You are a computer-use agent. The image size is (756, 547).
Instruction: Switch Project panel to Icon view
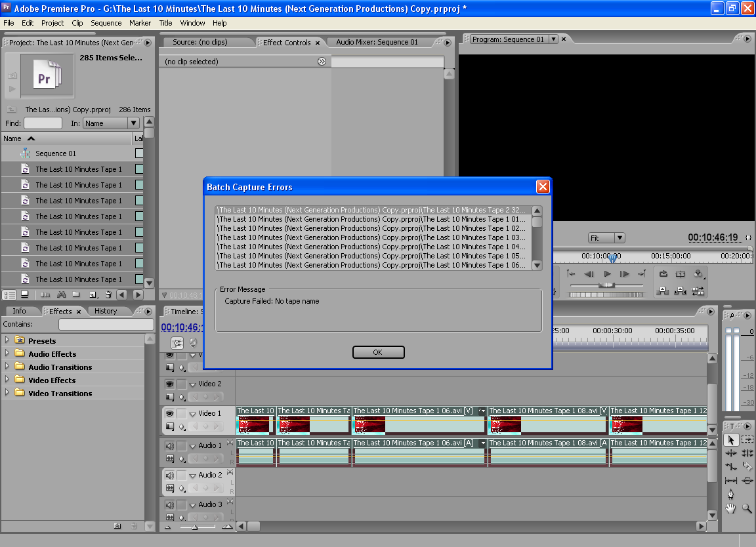coord(24,294)
